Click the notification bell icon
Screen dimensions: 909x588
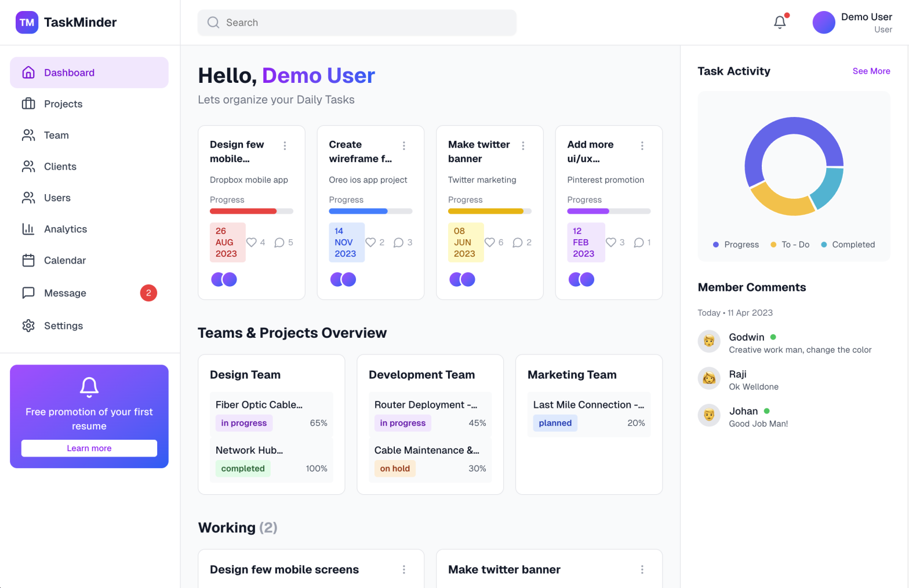point(780,23)
